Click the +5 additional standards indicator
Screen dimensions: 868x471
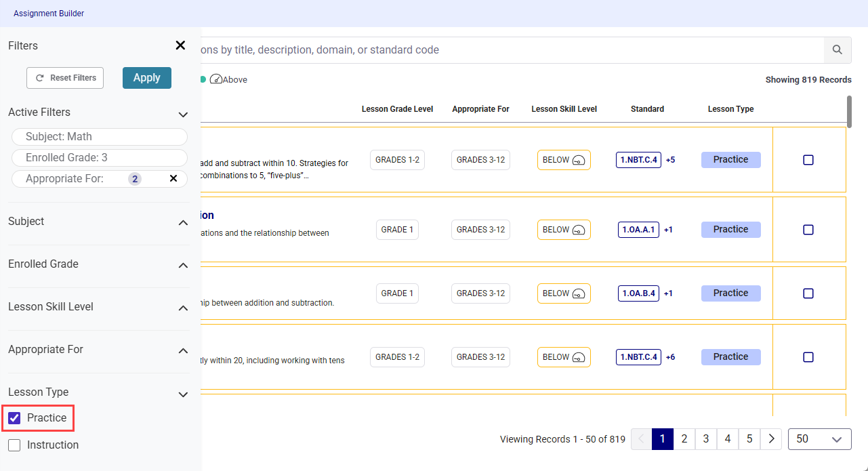tap(670, 161)
